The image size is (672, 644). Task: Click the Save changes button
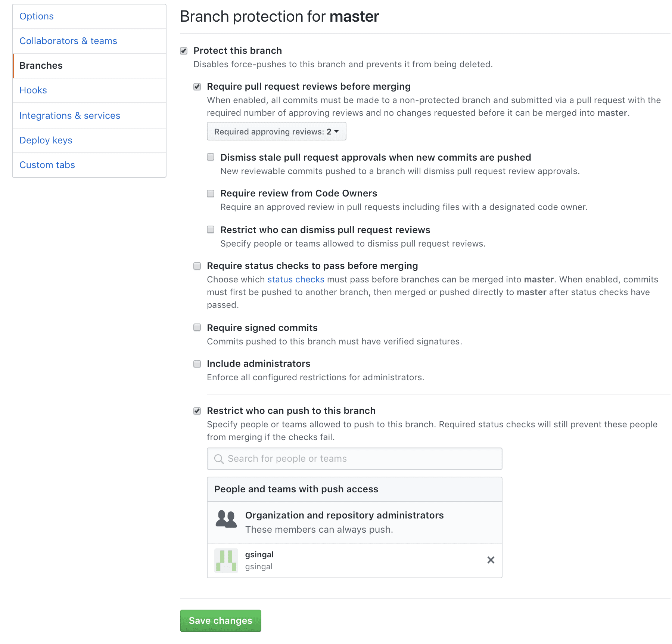pos(220,620)
